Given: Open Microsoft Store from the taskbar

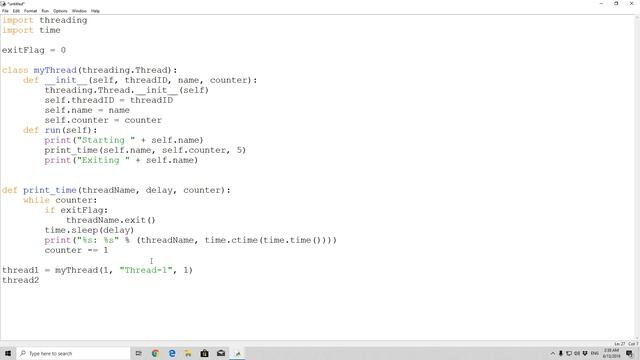Looking at the screenshot, I should coord(204,353).
